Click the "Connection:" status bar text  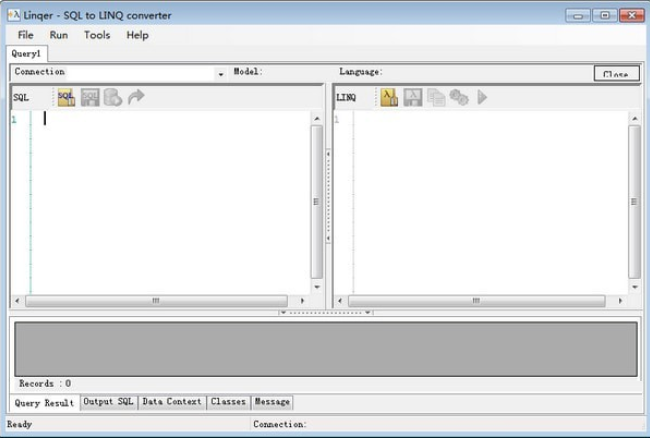coord(280,424)
